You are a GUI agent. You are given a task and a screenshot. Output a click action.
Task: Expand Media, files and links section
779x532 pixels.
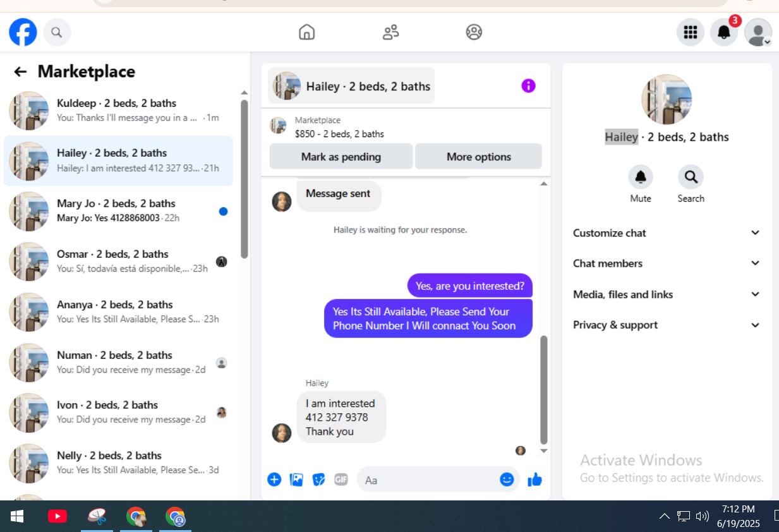coord(667,294)
